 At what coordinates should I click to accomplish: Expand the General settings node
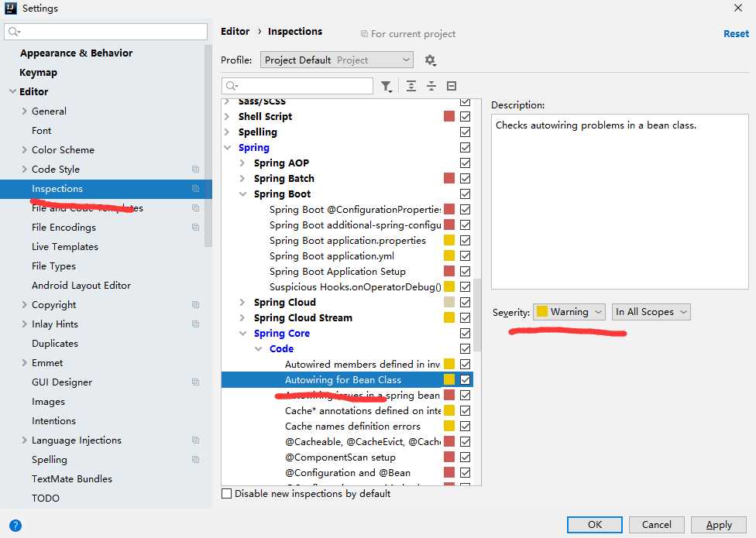pyautogui.click(x=24, y=111)
